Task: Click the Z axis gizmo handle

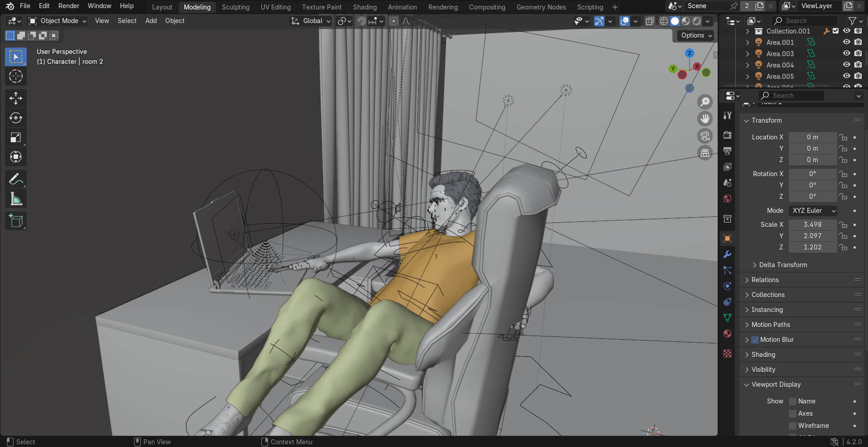Action: click(689, 53)
